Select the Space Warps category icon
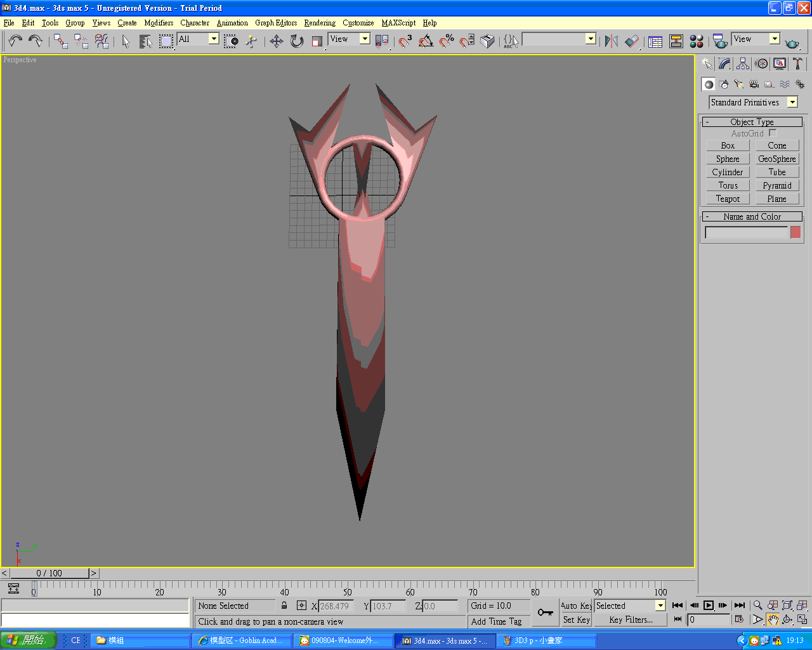812x650 pixels. (785, 84)
